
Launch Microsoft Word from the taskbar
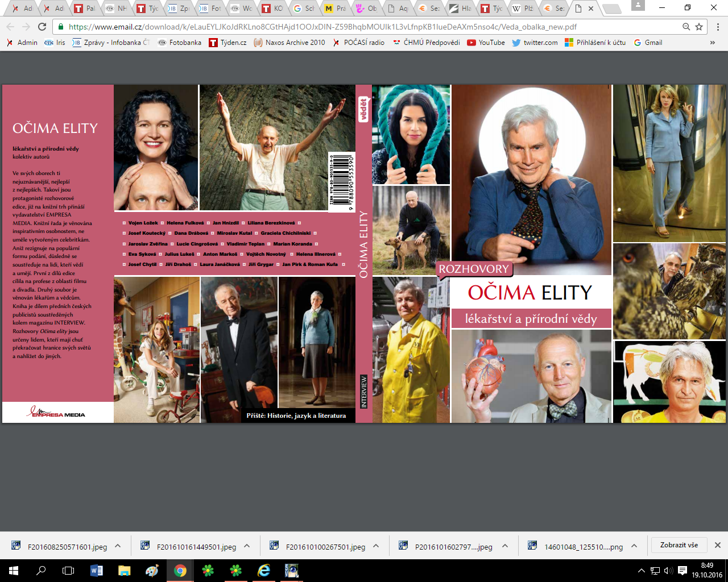click(97, 571)
